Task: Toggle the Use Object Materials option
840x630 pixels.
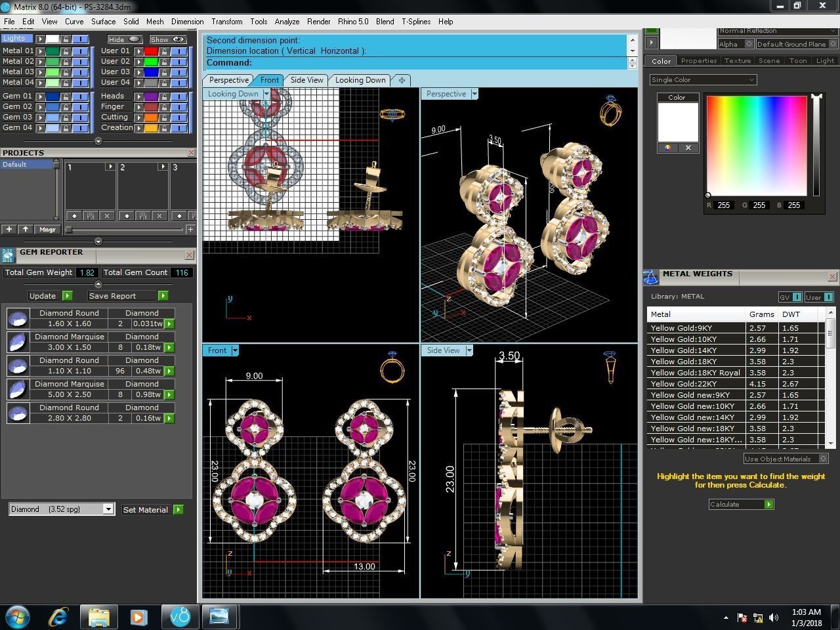Action: [824, 459]
